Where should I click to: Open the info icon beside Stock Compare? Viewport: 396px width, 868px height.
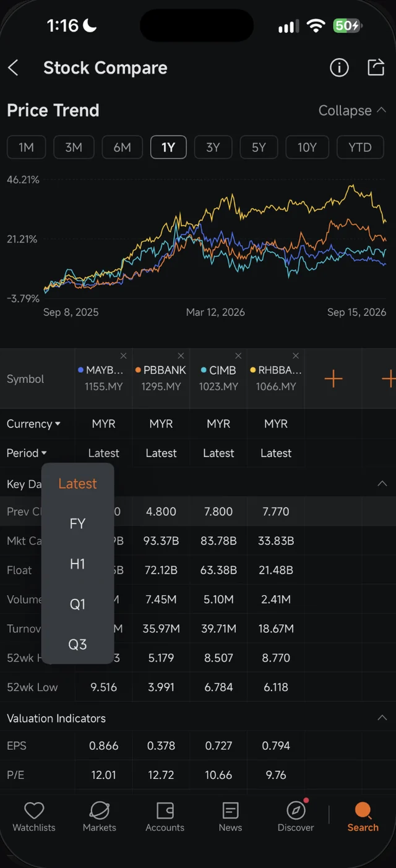pos(339,68)
